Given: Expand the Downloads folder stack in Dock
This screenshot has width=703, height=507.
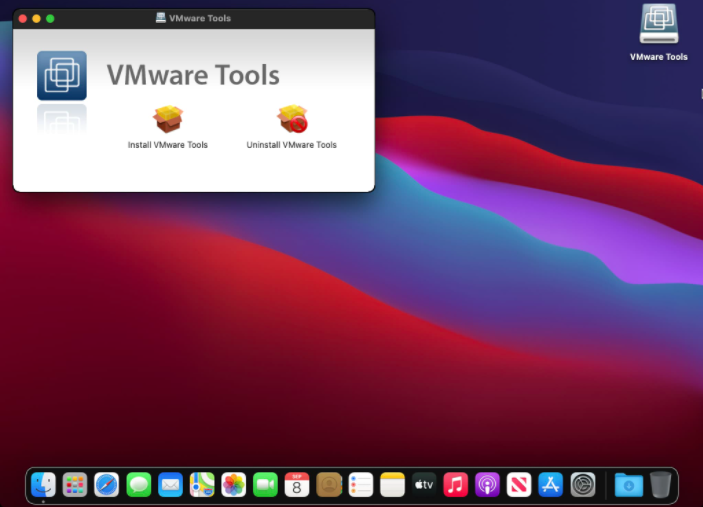Looking at the screenshot, I should pyautogui.click(x=628, y=485).
